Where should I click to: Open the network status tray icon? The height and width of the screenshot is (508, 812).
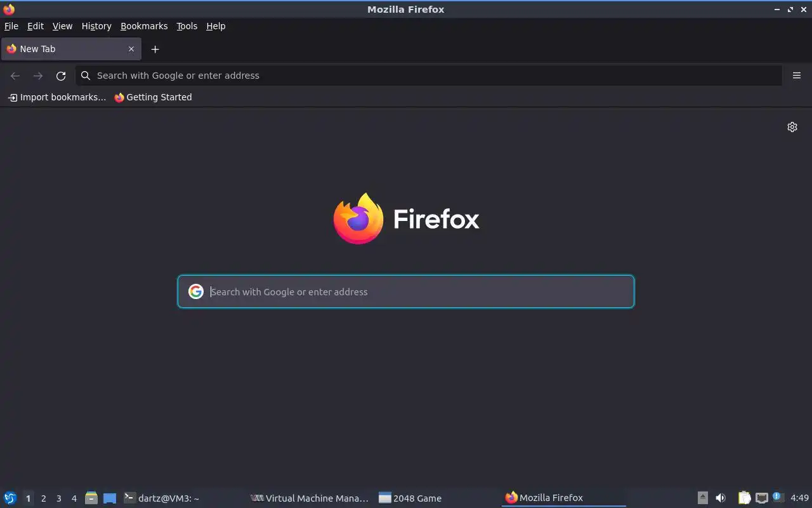(x=762, y=498)
